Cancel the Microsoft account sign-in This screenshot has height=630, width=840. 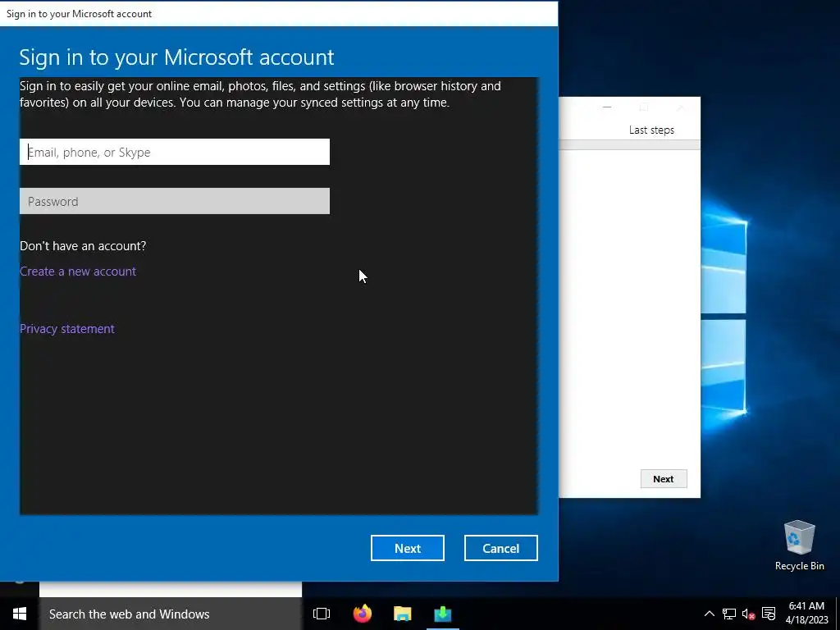501,548
